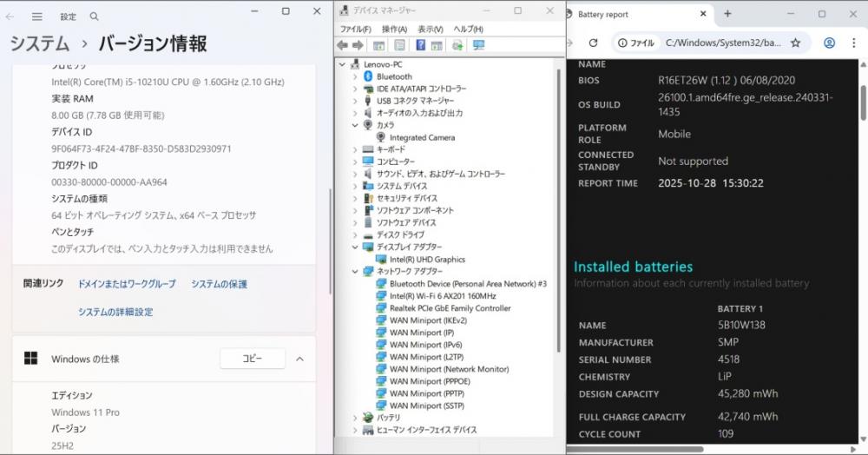Collapse the Windows の仕様 section chevron
The width and height of the screenshot is (868, 455).
coord(299,359)
